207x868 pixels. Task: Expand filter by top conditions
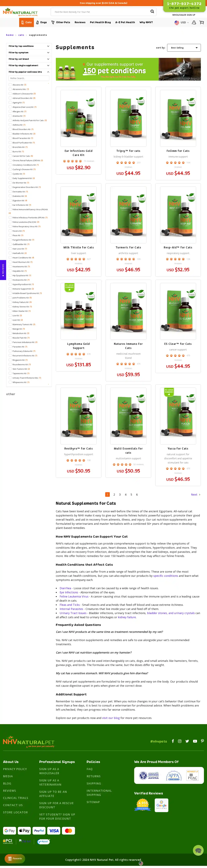29,46
